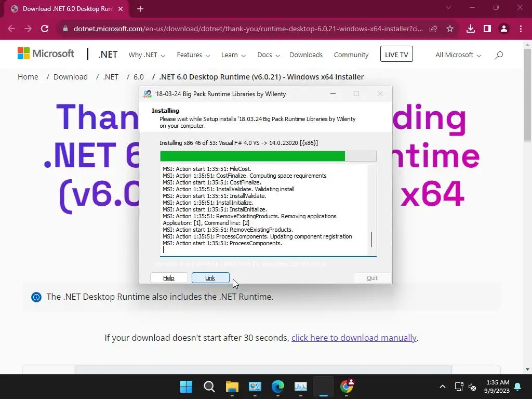The image size is (532, 399).
Task: Open taskbar Search
Action: pos(209,387)
